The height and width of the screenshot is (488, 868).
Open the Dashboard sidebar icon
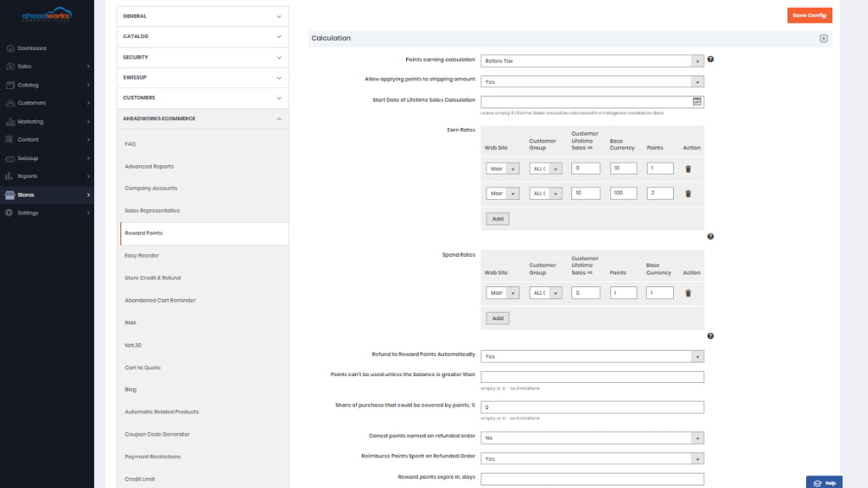10,48
